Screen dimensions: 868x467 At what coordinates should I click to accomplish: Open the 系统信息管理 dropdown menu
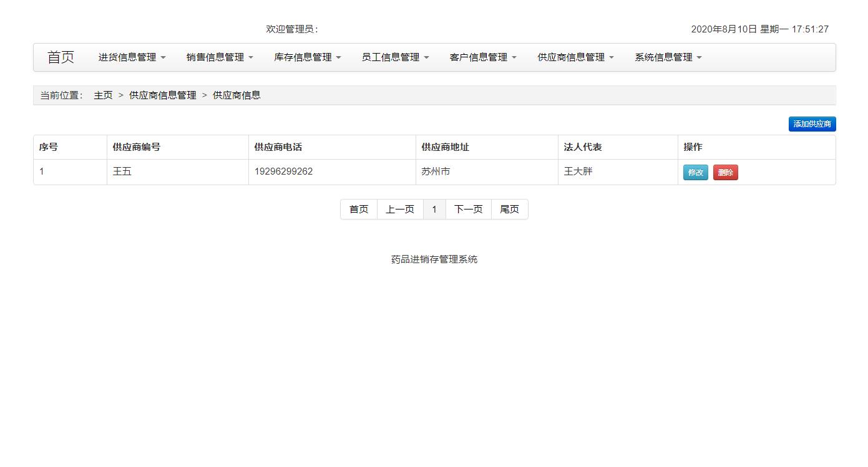coord(667,57)
